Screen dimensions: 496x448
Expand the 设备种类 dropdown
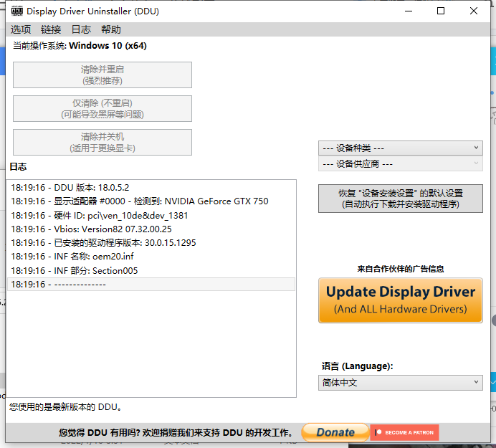coord(400,148)
